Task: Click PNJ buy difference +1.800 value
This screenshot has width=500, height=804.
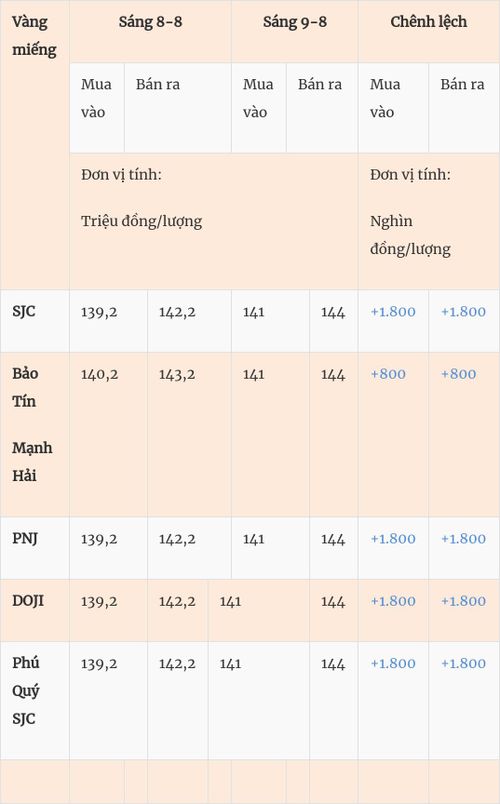Action: tap(393, 539)
